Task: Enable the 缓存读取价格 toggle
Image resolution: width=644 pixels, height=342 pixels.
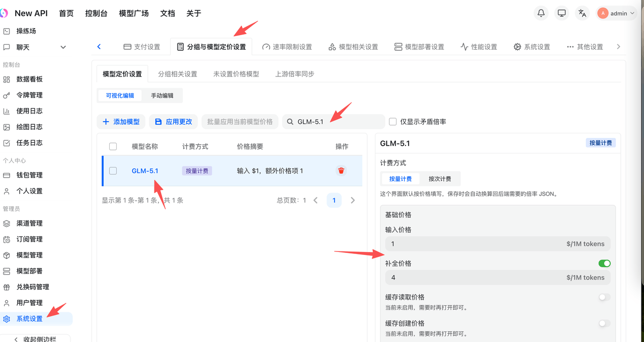Action: [604, 297]
